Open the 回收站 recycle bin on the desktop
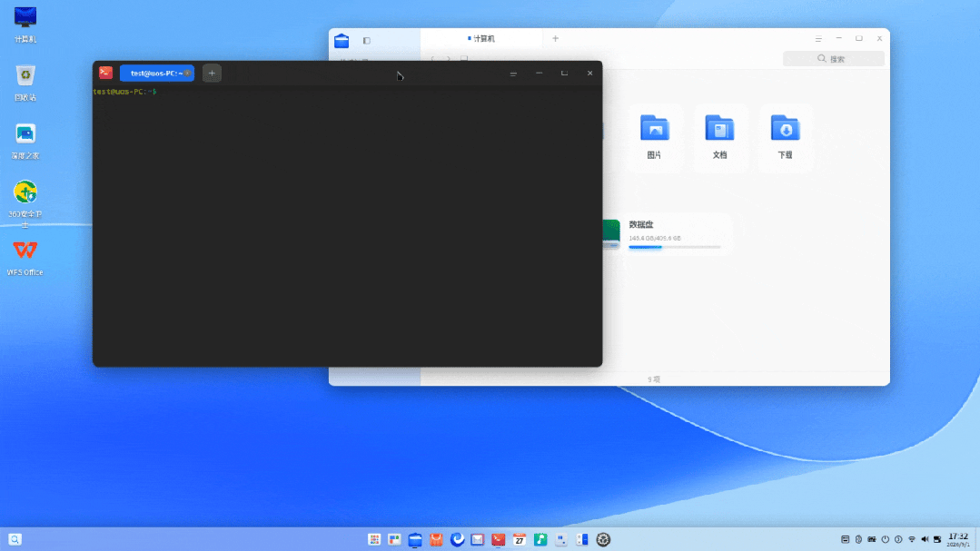The width and height of the screenshot is (980, 551). tap(25, 84)
